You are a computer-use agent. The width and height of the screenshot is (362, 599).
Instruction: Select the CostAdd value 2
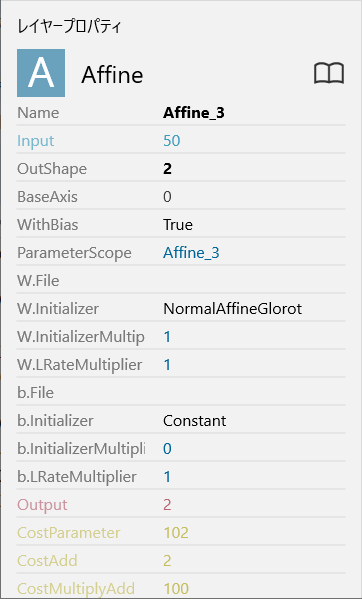(167, 561)
